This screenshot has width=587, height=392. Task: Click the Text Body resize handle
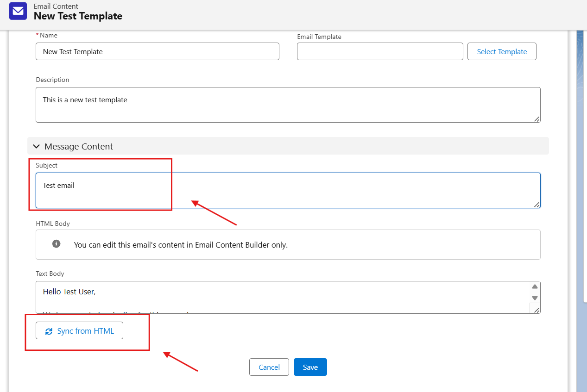coord(537,310)
